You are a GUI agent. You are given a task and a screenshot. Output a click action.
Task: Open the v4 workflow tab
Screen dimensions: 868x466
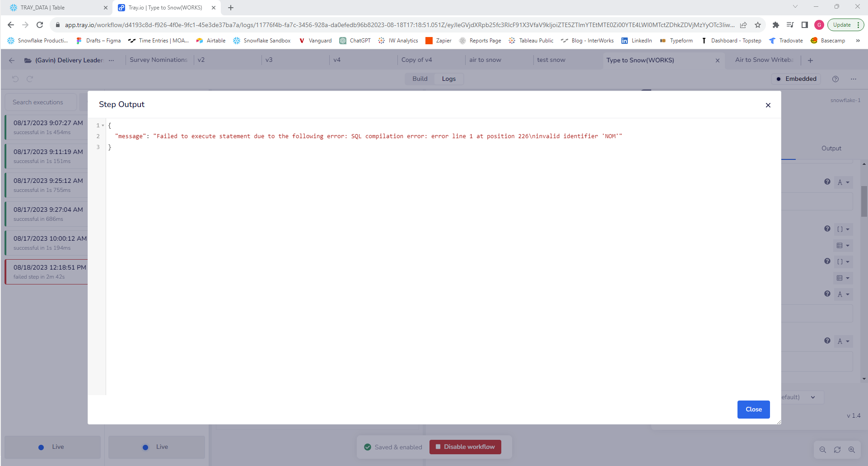pos(363,60)
